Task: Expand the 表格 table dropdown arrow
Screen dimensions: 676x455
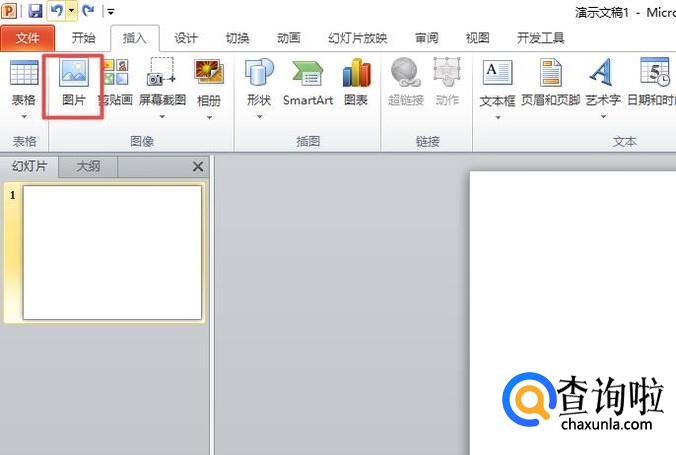Action: click(24, 117)
